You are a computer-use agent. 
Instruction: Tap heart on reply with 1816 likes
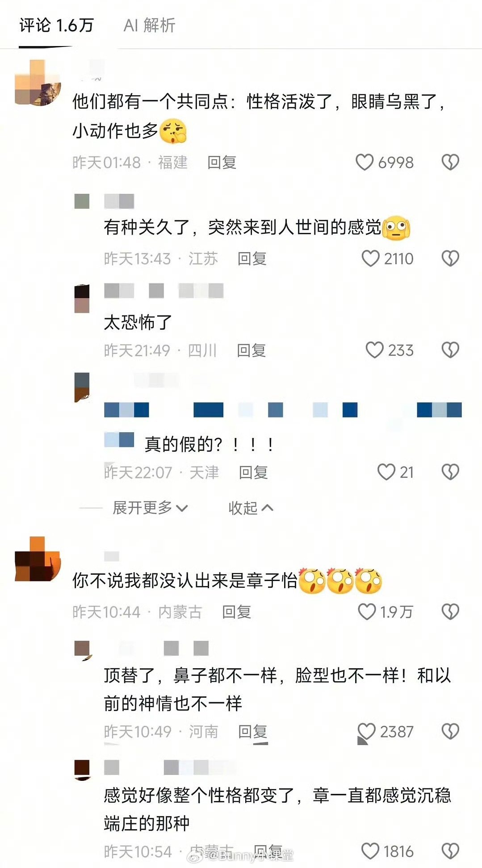pos(370,851)
